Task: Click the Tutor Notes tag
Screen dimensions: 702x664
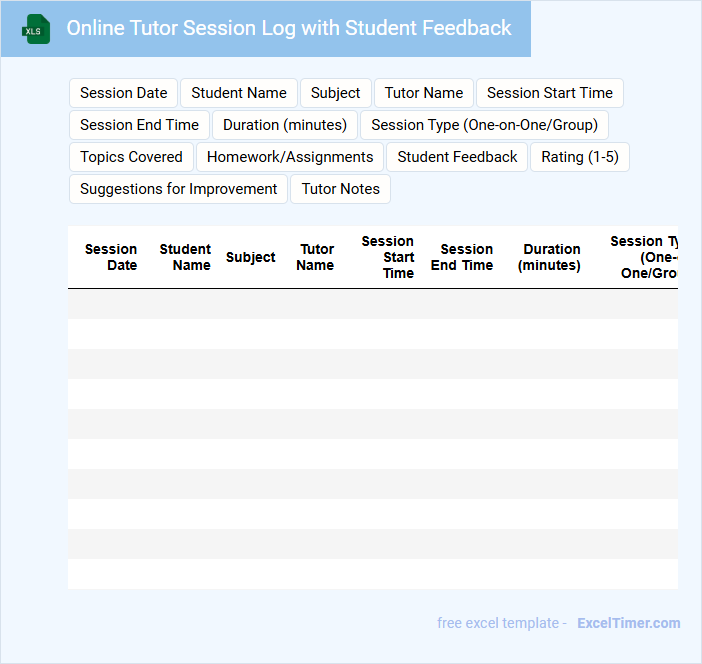Action: [340, 189]
